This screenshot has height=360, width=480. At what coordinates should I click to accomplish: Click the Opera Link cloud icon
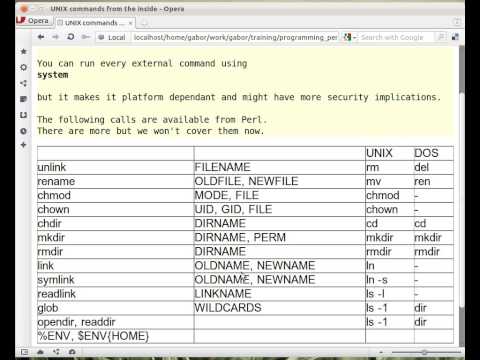(x=40, y=352)
